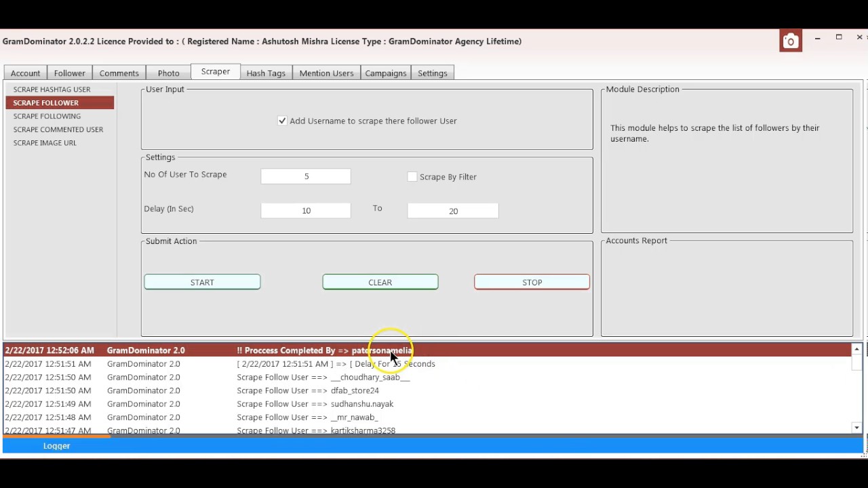The image size is (868, 488).
Task: Select log entry for dfab_store24
Action: pos(428,390)
